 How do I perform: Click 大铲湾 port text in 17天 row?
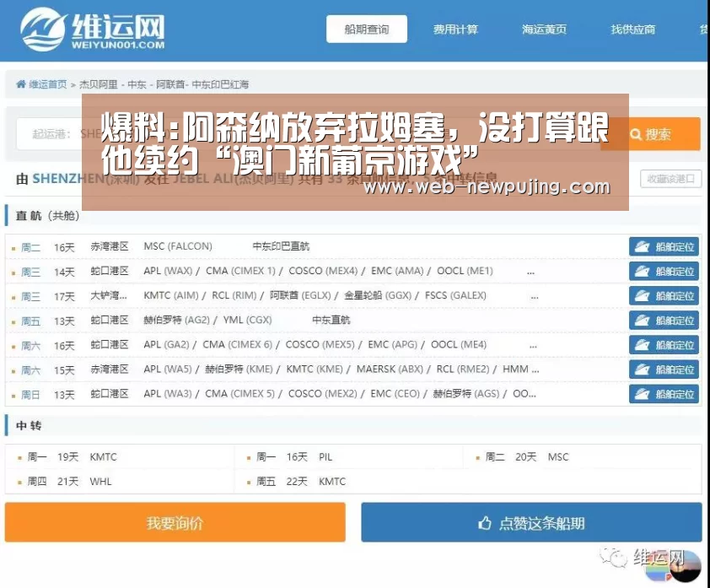tap(109, 295)
